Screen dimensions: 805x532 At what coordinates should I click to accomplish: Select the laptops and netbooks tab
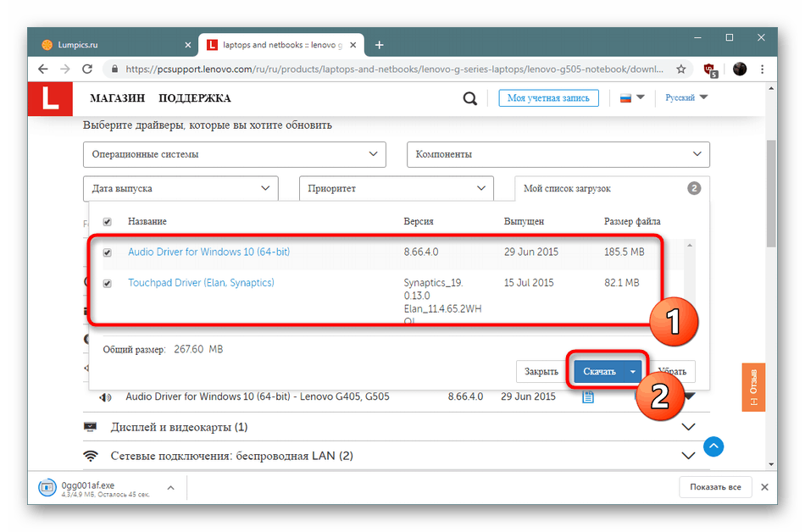point(281,45)
